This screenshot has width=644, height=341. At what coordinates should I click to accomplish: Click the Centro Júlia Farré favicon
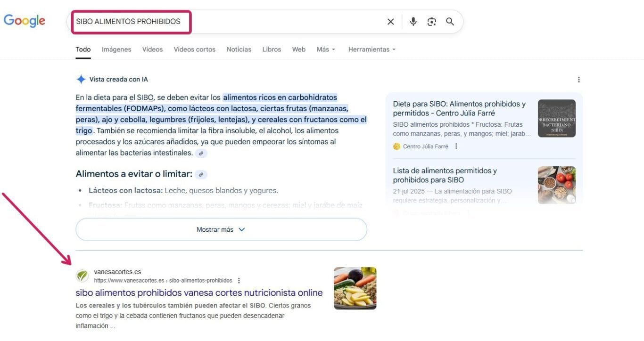tap(396, 146)
